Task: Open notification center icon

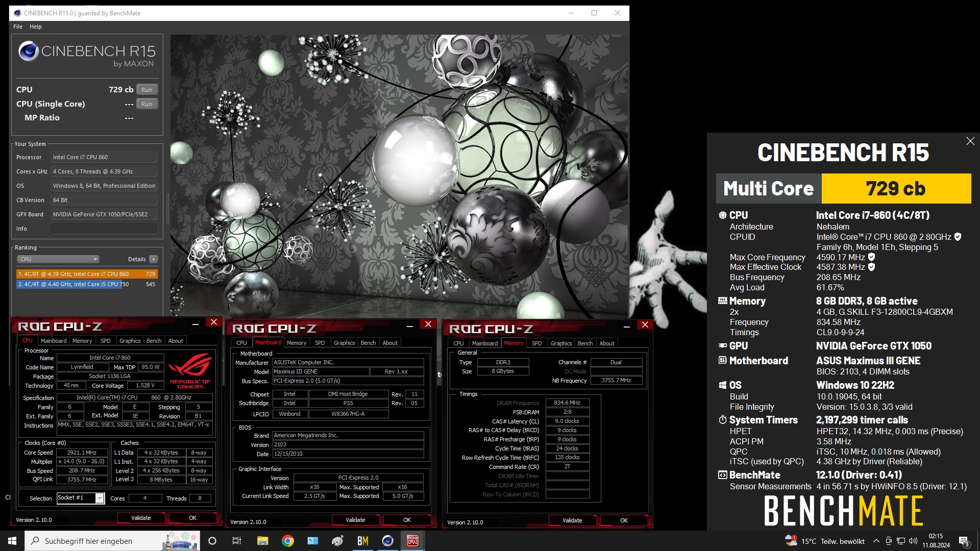Action: [x=964, y=541]
